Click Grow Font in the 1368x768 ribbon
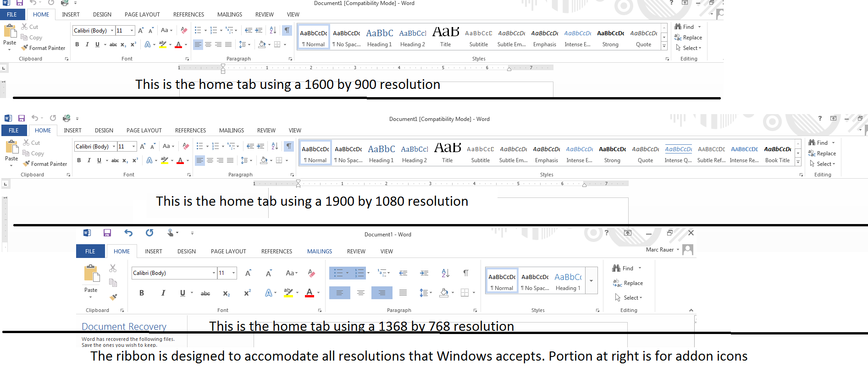 [x=248, y=273]
